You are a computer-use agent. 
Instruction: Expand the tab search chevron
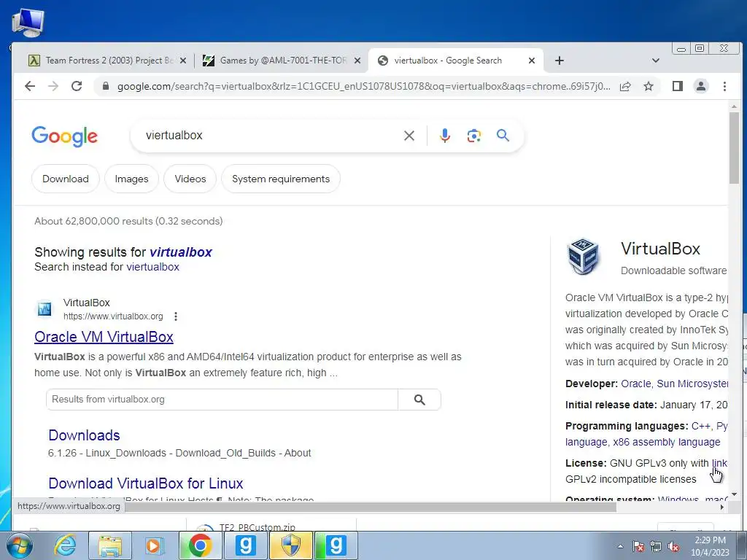tap(656, 61)
